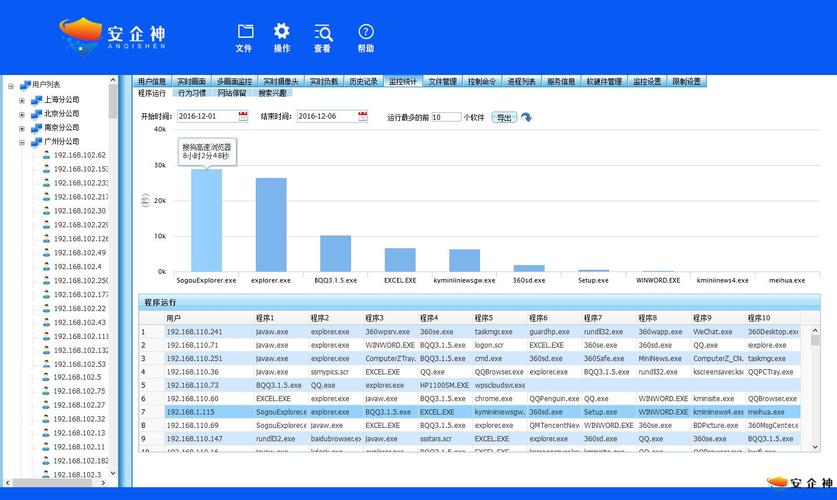Click the user tree scroll-up arrow
Viewport: 837px width, 500px height.
[x=113, y=81]
